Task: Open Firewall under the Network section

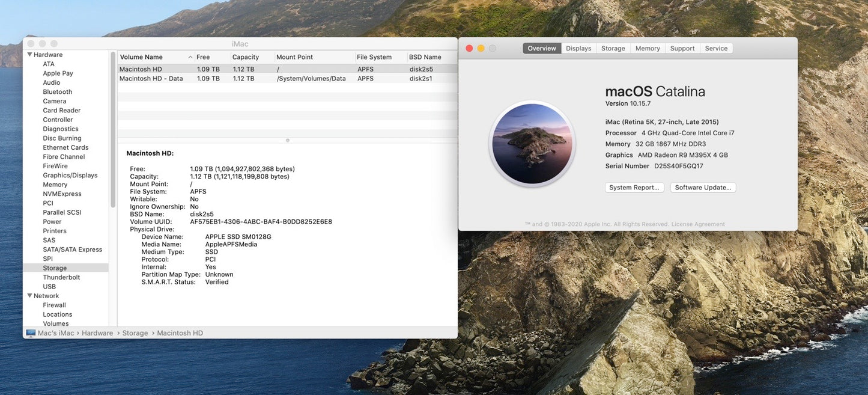Action: coord(54,304)
